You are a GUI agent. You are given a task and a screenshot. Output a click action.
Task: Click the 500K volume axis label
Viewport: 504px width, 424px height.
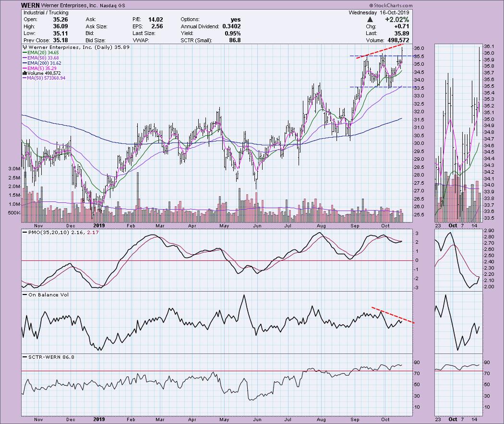14,213
